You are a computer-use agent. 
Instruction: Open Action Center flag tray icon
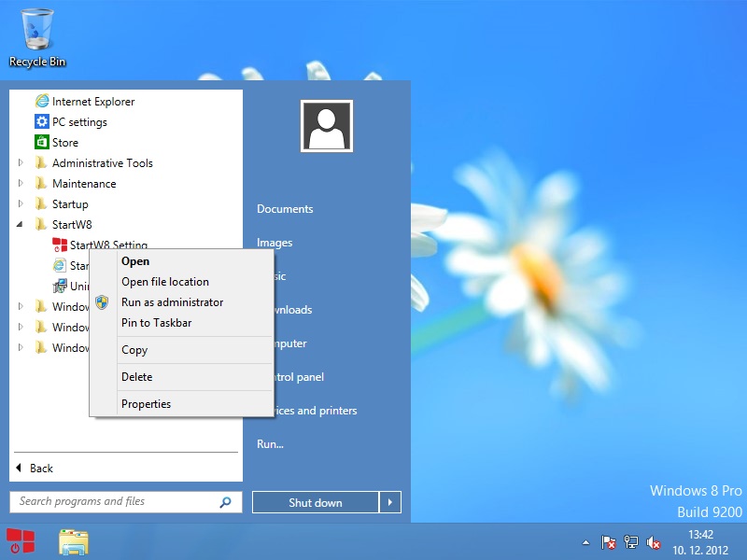(608, 542)
